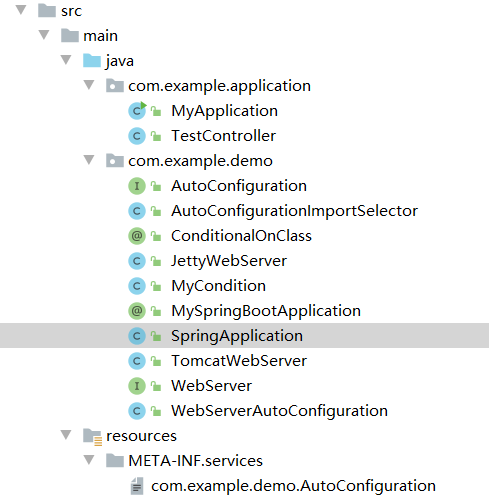Click the interface icon next to WebServer
The image size is (489, 501).
[x=137, y=386]
